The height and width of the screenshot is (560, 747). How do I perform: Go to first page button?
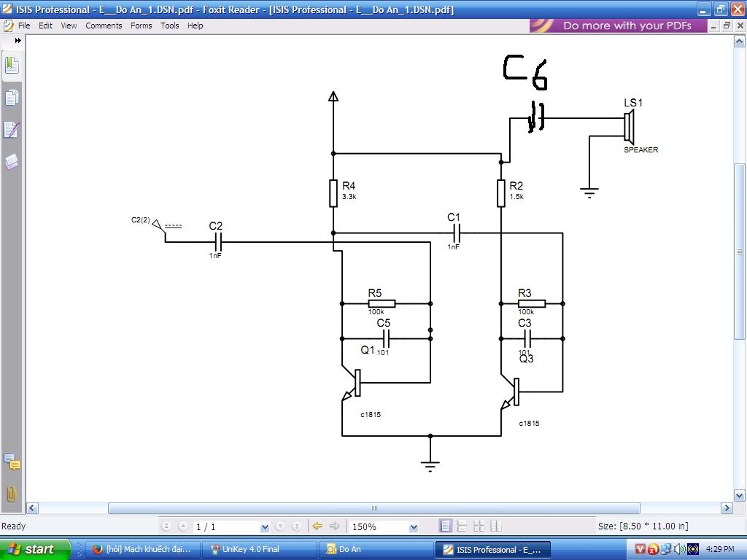[166, 526]
